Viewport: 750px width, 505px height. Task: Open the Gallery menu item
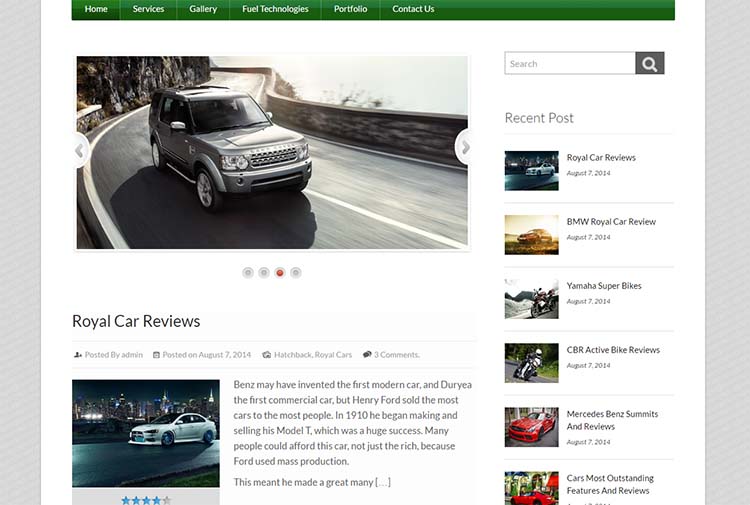pyautogui.click(x=203, y=9)
